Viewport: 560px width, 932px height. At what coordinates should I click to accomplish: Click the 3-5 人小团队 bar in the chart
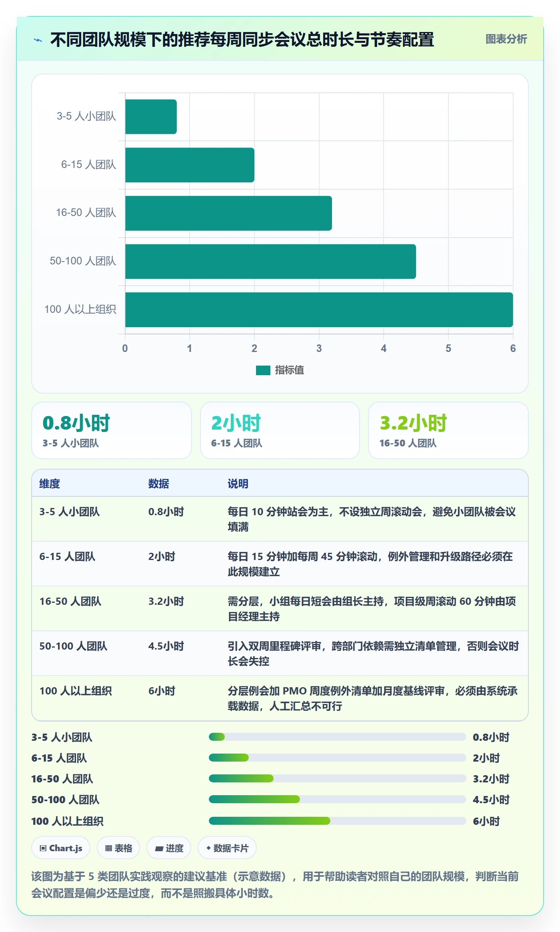pos(151,117)
